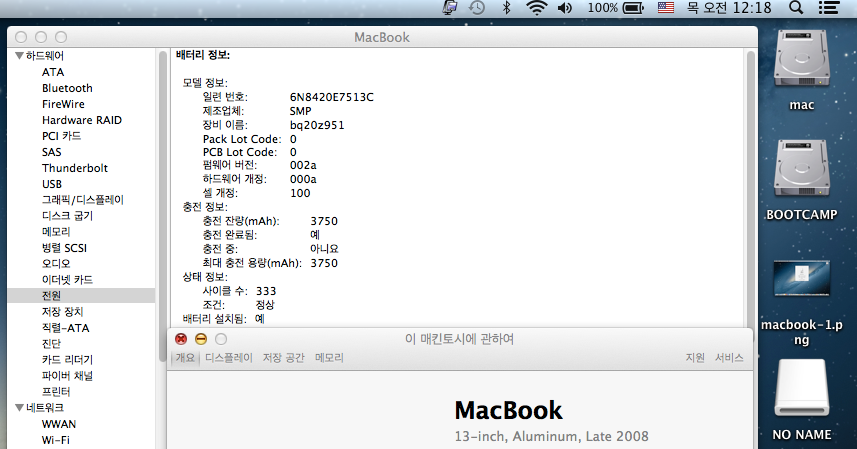Click the US flag input source menu
The height and width of the screenshot is (449, 857).
click(x=666, y=8)
